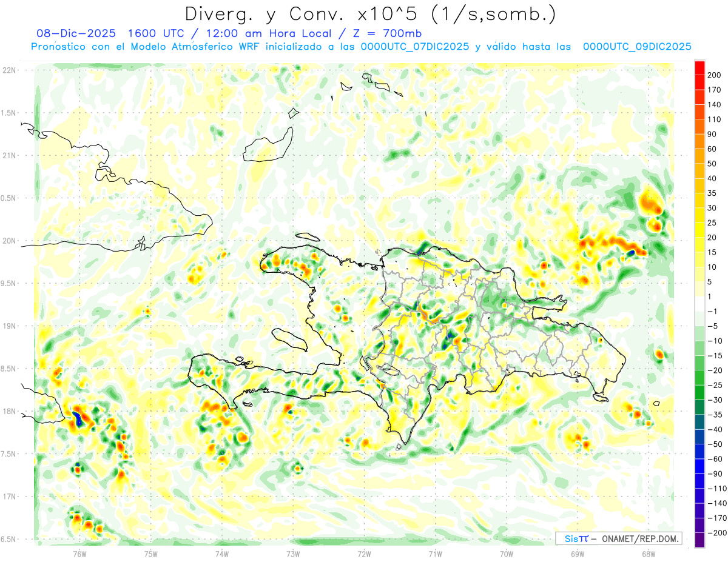Click the '21N' latitude label
The height and width of the screenshot is (562, 728).
tap(8, 155)
